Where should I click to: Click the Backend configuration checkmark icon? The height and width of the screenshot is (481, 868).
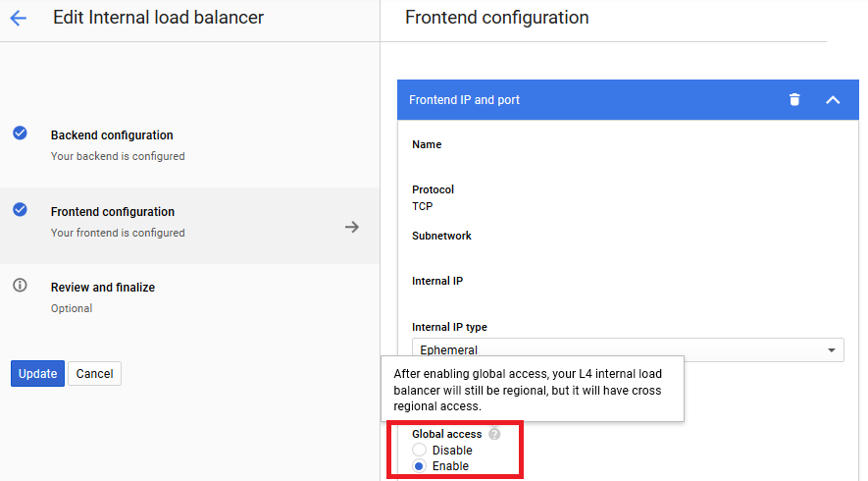(x=20, y=134)
